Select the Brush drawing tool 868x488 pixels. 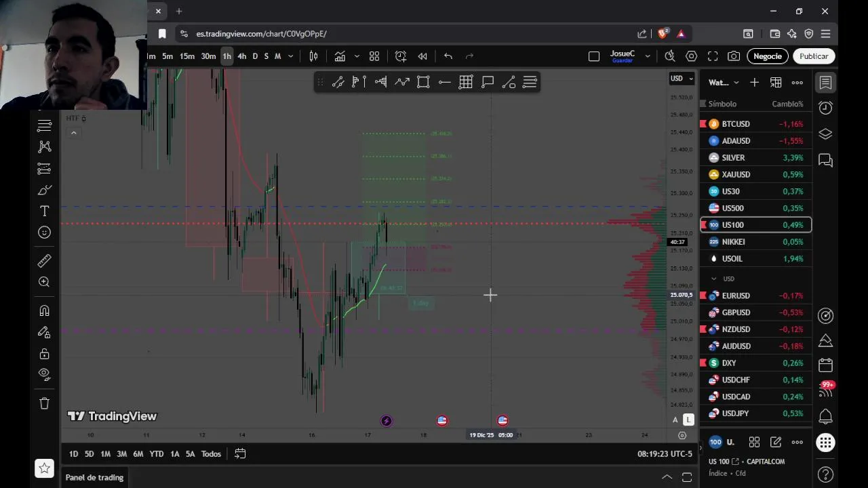coord(44,190)
